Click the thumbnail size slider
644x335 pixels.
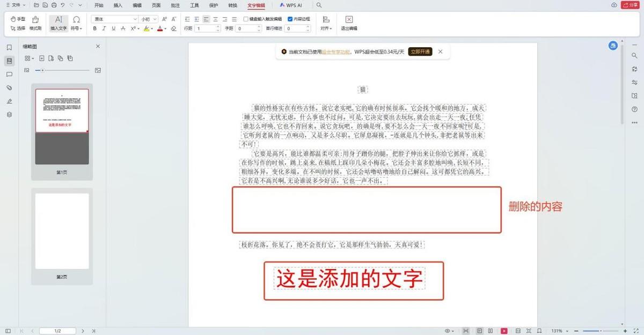[43, 70]
